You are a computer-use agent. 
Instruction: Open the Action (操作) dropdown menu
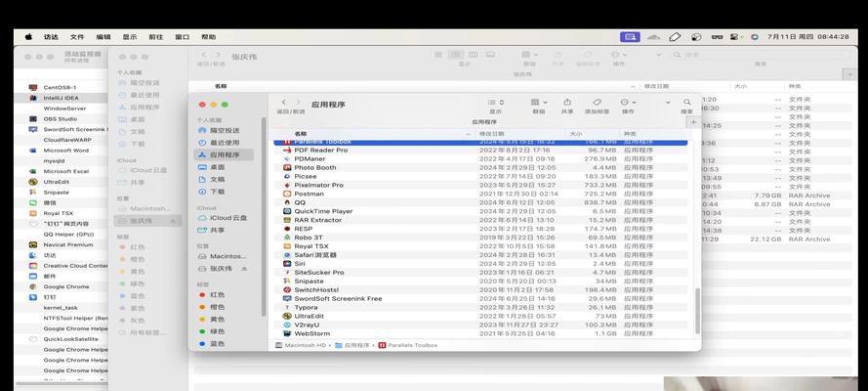628,103
